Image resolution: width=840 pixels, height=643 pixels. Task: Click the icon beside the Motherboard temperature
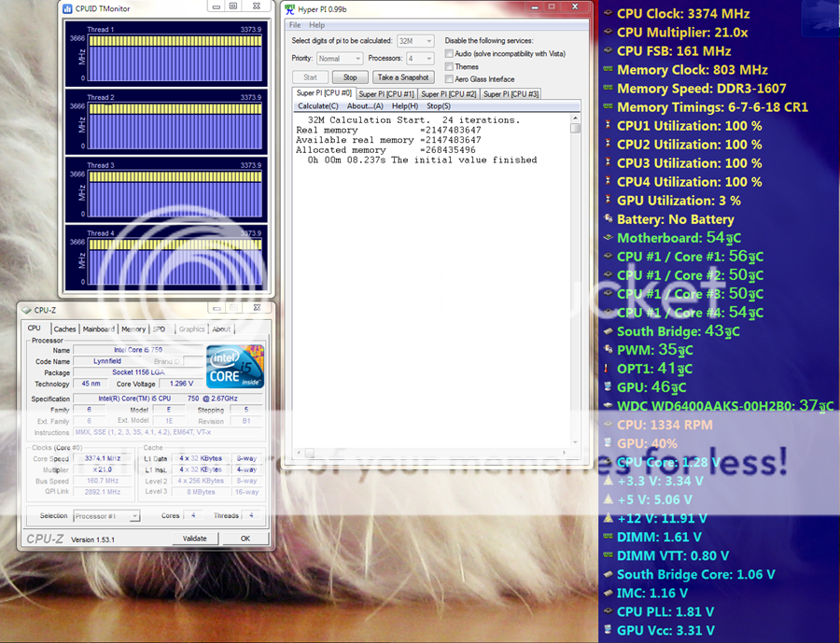click(608, 238)
